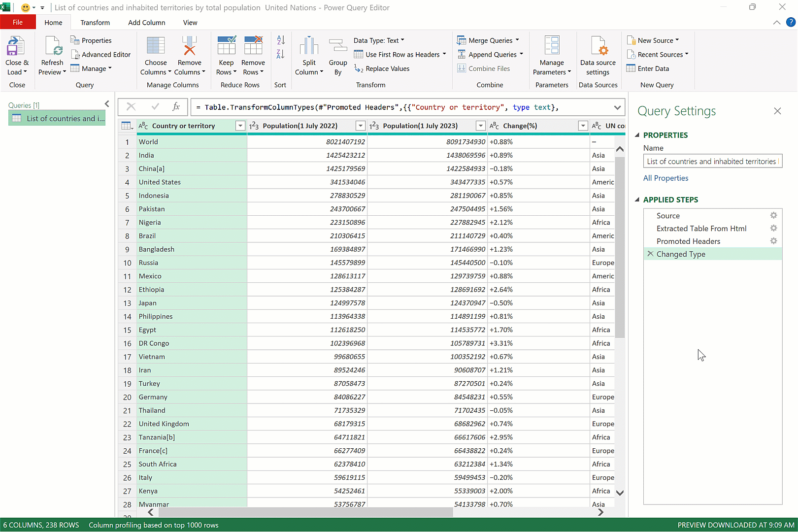Collapse the APPLIED STEPS section
This screenshot has width=798, height=532.
coord(637,199)
